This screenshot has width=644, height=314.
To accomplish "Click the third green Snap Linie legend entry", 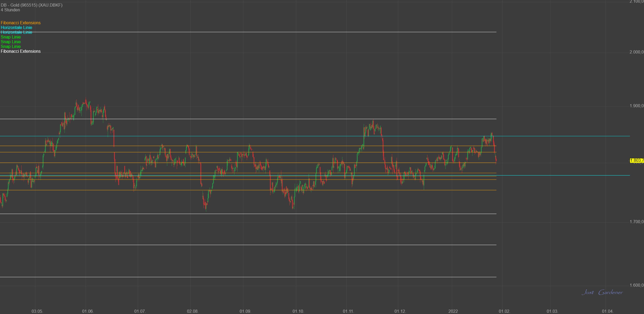I will 11,46.
